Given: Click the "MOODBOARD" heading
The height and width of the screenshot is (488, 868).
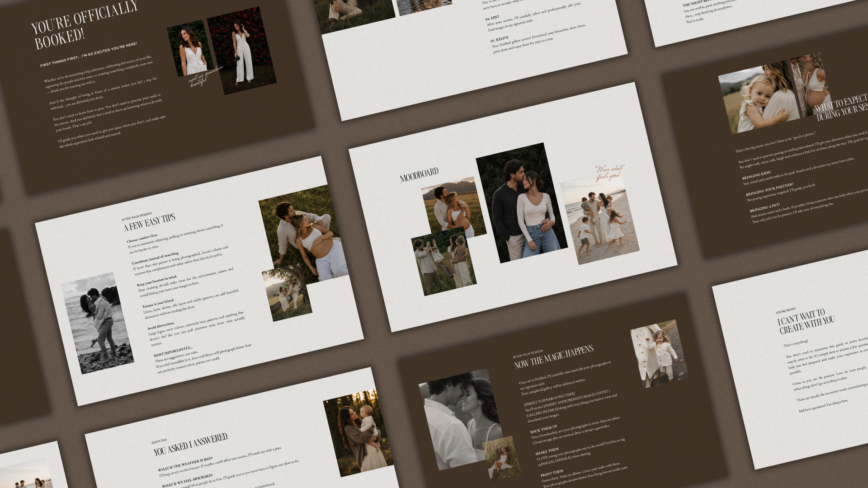Looking at the screenshot, I should click(419, 174).
